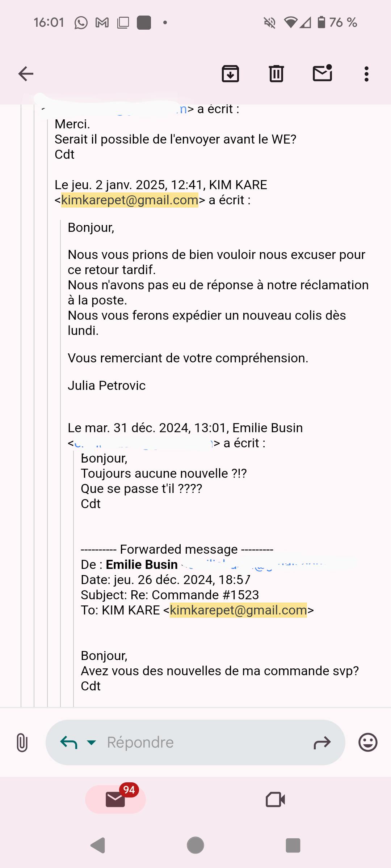
Task: Tap the back arrow to leave email
Action: 26,74
